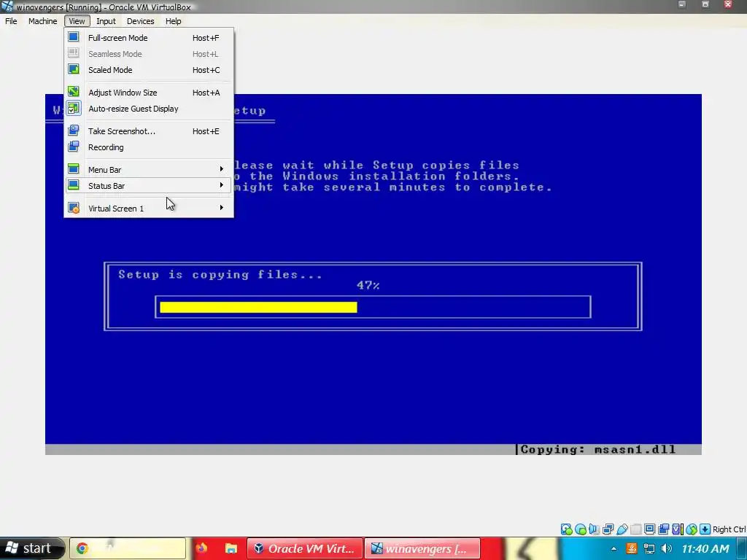Click the VirtualBox title bar icon

pyautogui.click(x=7, y=7)
